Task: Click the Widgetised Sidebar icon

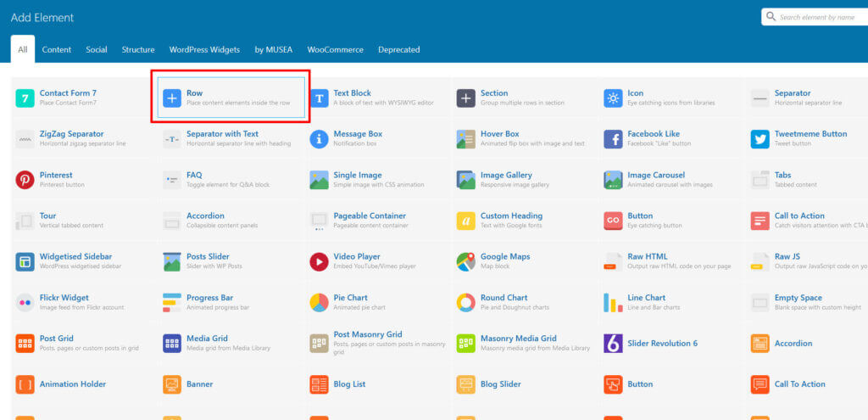Action: coord(25,261)
